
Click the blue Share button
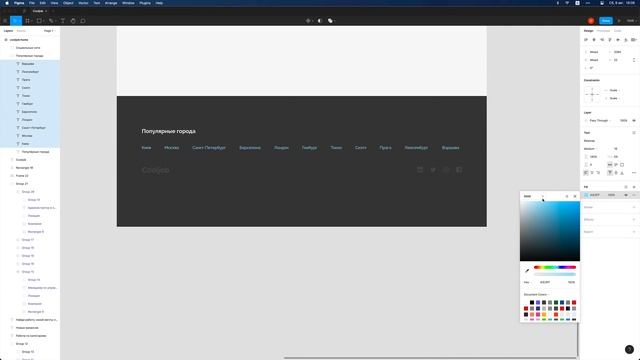(x=606, y=21)
